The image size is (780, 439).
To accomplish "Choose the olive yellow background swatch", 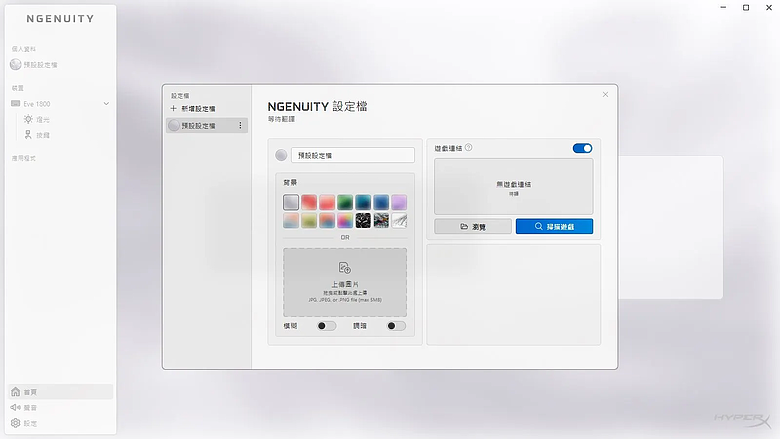I will 309,220.
